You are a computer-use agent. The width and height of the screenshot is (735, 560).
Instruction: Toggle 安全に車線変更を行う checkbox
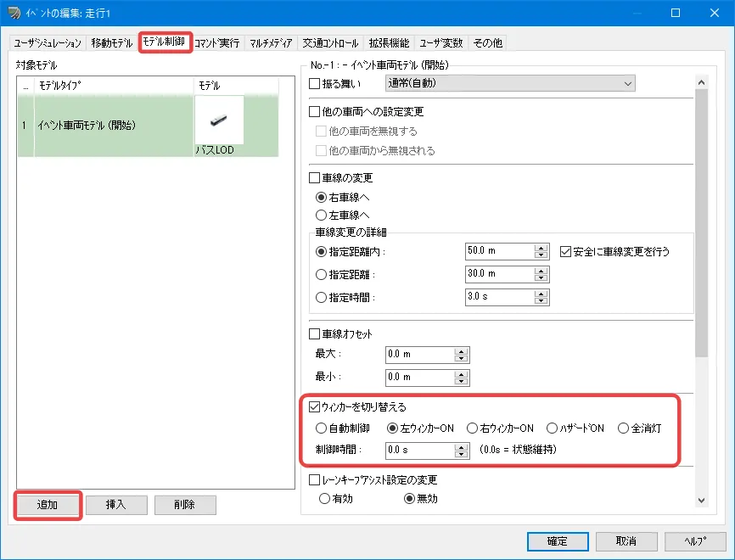566,251
